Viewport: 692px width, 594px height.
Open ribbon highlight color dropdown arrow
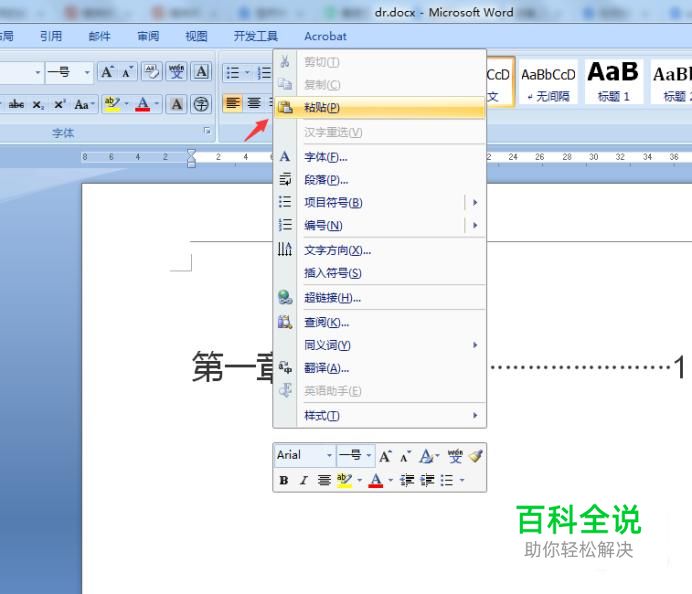tap(127, 105)
